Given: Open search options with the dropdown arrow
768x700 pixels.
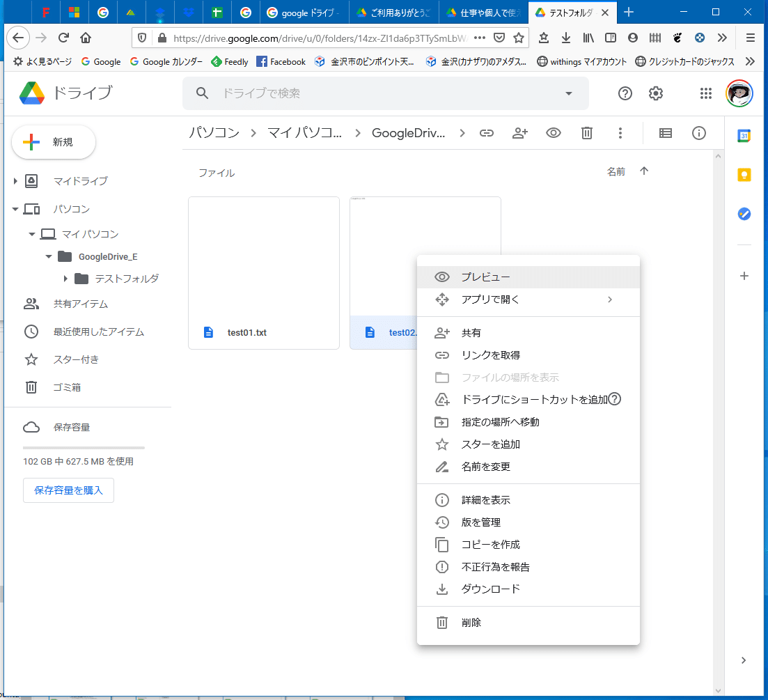Looking at the screenshot, I should (x=569, y=93).
